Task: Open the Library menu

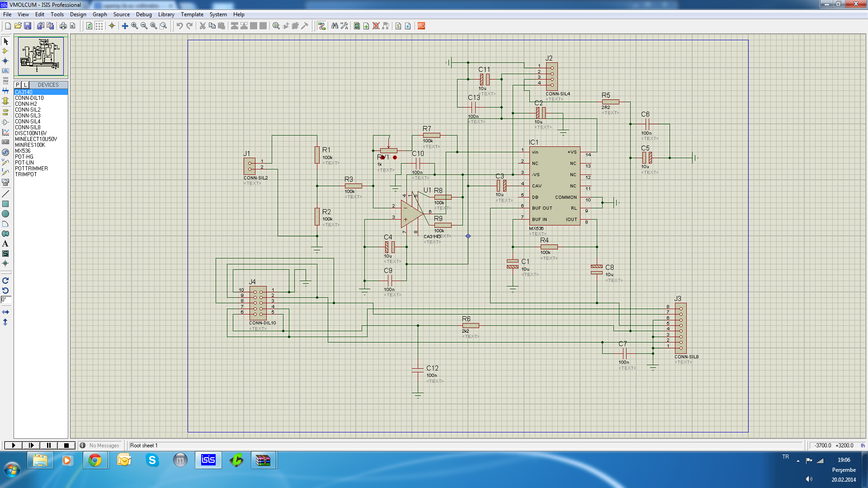Action: click(x=166, y=14)
